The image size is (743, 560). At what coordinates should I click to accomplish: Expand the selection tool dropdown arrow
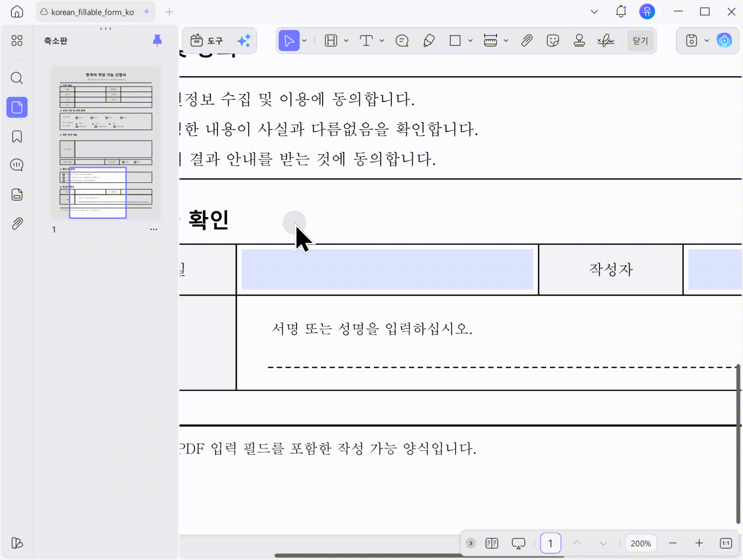point(305,41)
